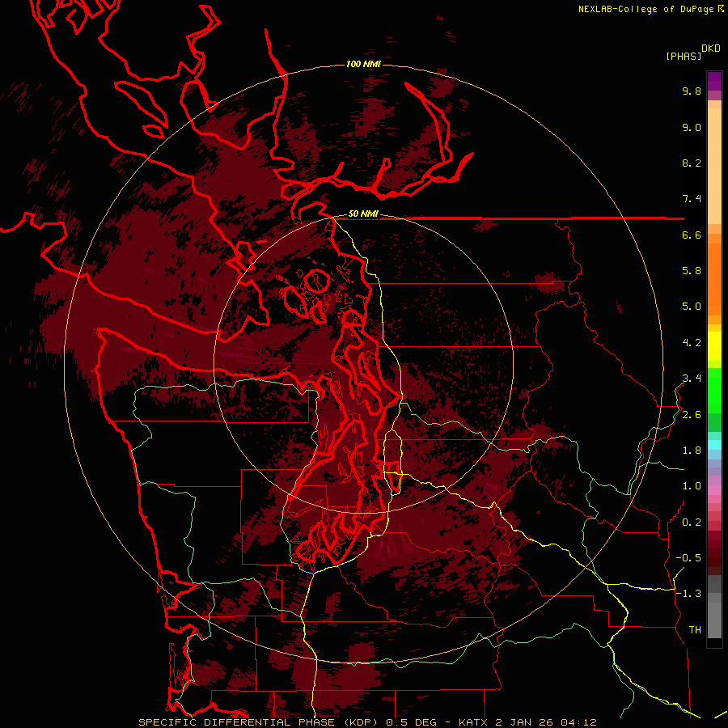Click the 8.2 value on the legend
Image resolution: width=728 pixels, height=728 pixels.
point(692,163)
